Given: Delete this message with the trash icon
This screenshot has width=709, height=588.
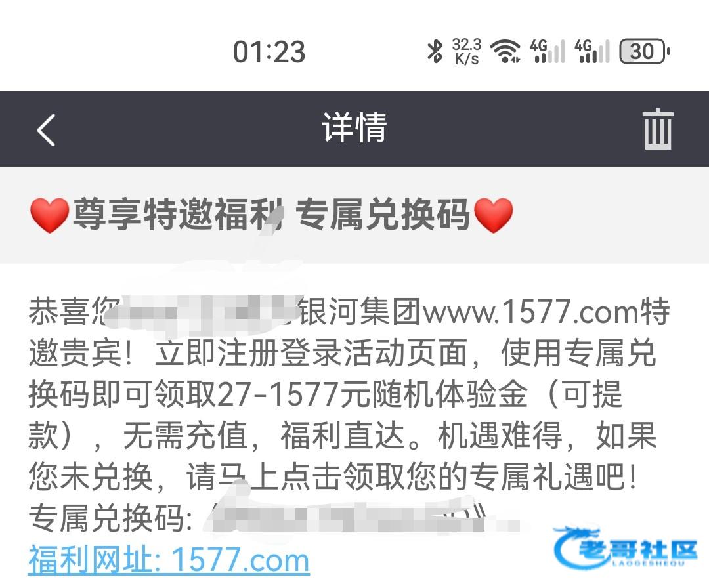Looking at the screenshot, I should tap(658, 129).
